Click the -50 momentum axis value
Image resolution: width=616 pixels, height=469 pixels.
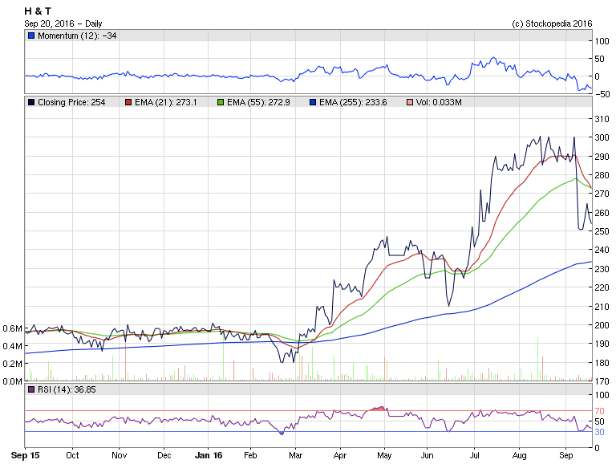[x=601, y=94]
